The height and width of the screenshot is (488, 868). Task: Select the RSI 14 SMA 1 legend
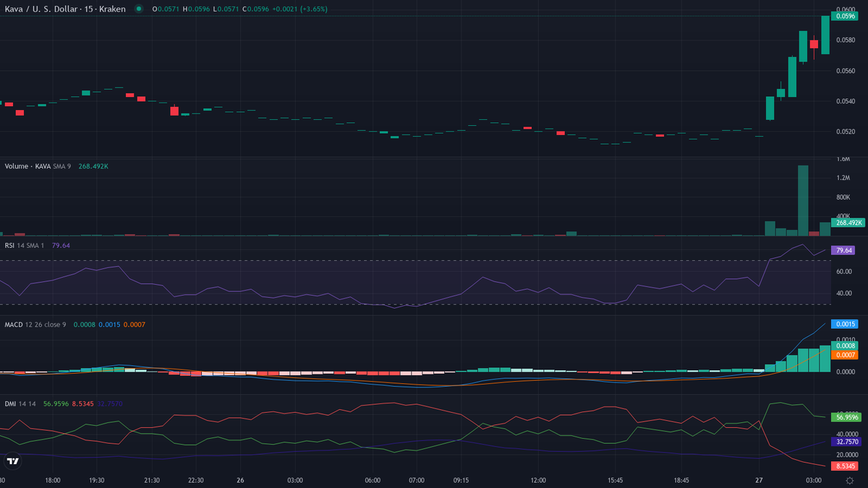(x=25, y=246)
